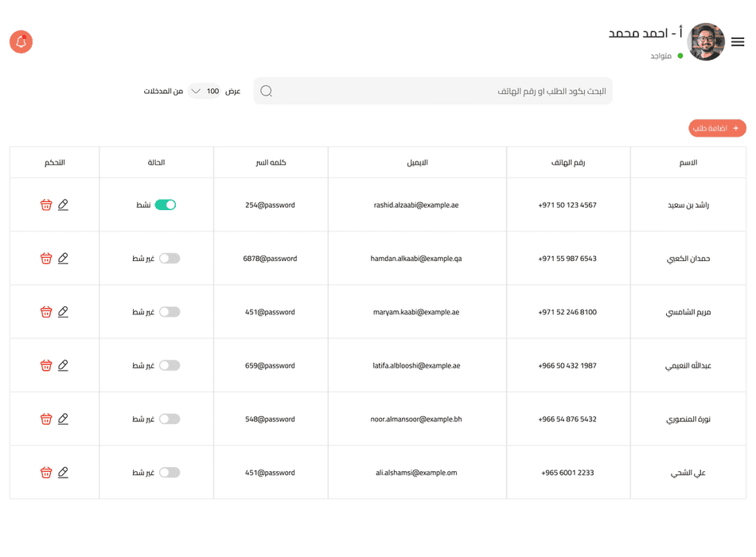Screen dimensions: 756x557
Task: Click the search magnifier icon
Action: [x=267, y=92]
